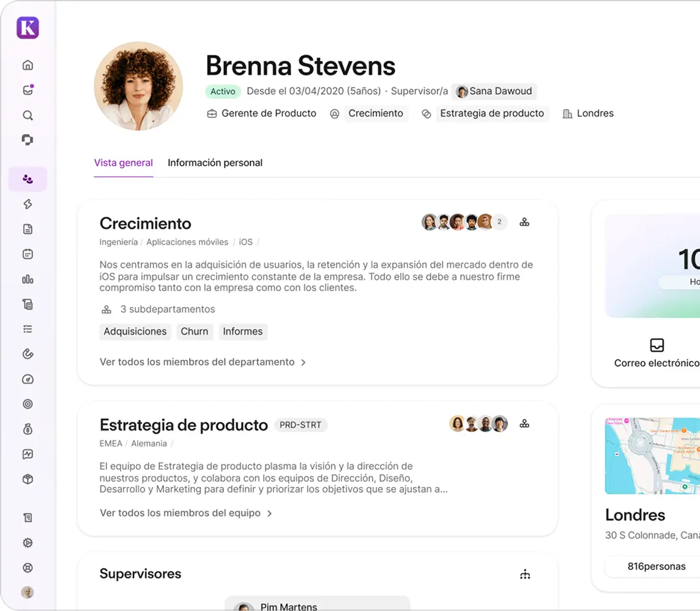The height and width of the screenshot is (611, 700).
Task: Open the lifebuoy help icon
Action: [28, 568]
